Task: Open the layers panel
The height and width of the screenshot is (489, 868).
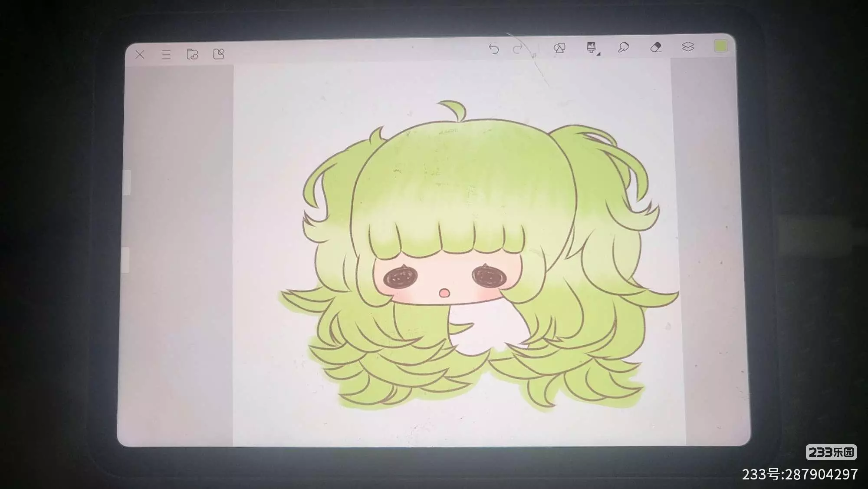Action: 688,46
